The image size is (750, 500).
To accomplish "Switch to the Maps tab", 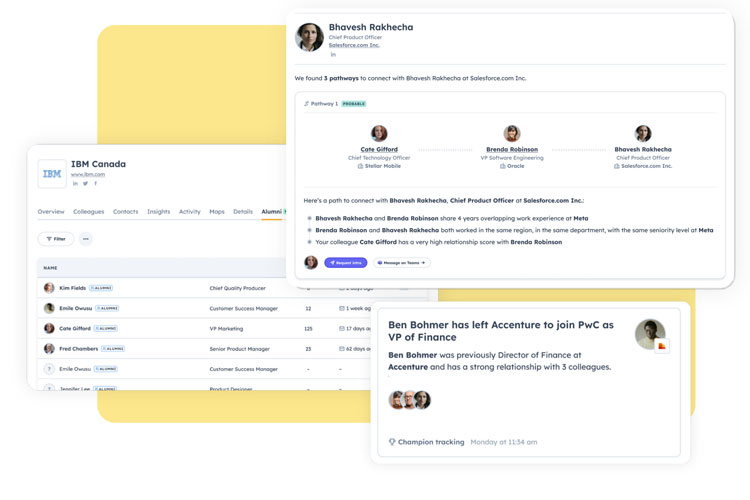I will pyautogui.click(x=217, y=211).
